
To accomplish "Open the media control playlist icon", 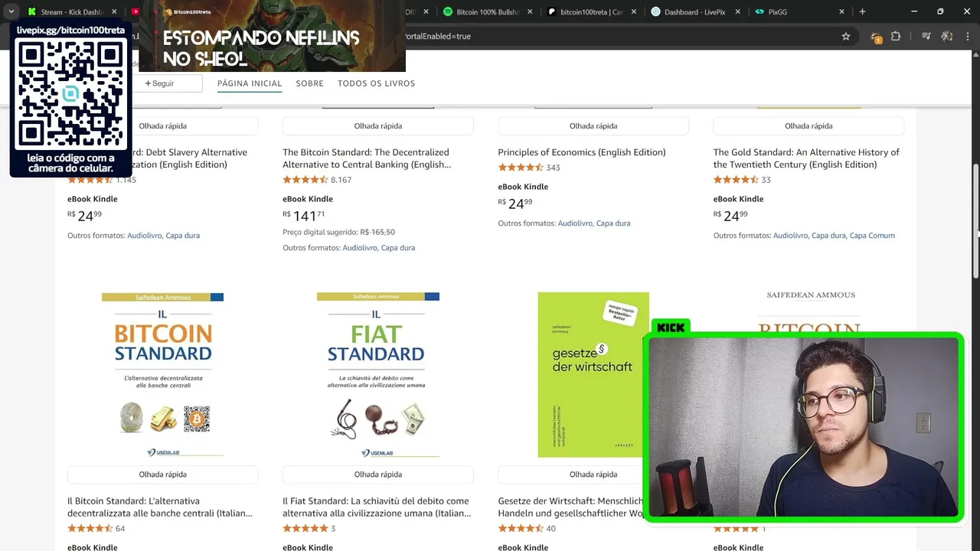I will 926,36.
